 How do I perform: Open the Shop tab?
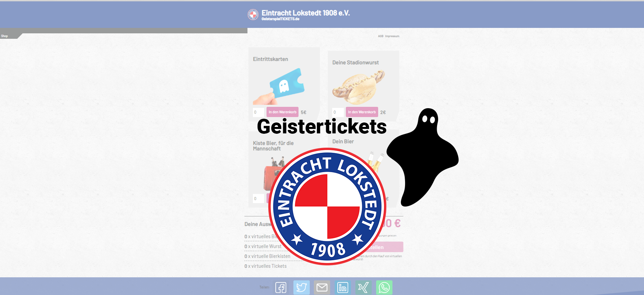click(4, 36)
